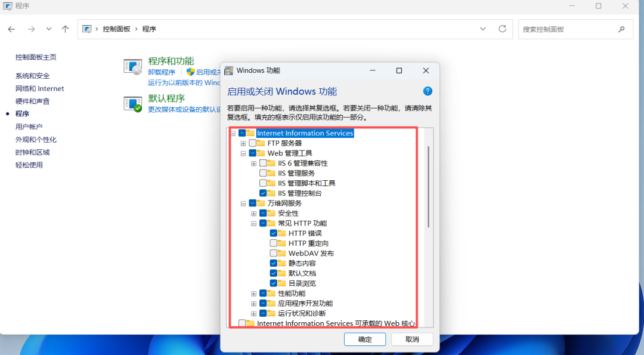This screenshot has height=355, width=644.
Task: Click the 默认程序 icon
Action: click(x=132, y=104)
